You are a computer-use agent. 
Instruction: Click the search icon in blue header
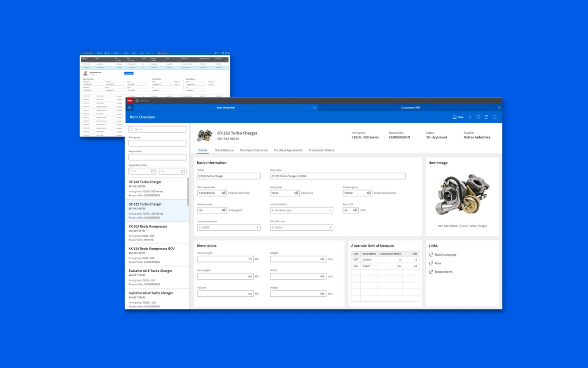point(495,117)
